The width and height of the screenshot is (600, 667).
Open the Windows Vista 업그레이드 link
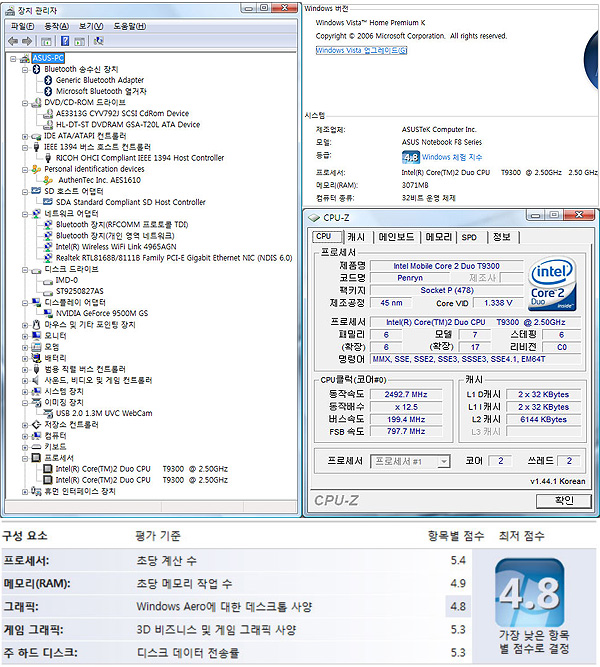(x=361, y=51)
